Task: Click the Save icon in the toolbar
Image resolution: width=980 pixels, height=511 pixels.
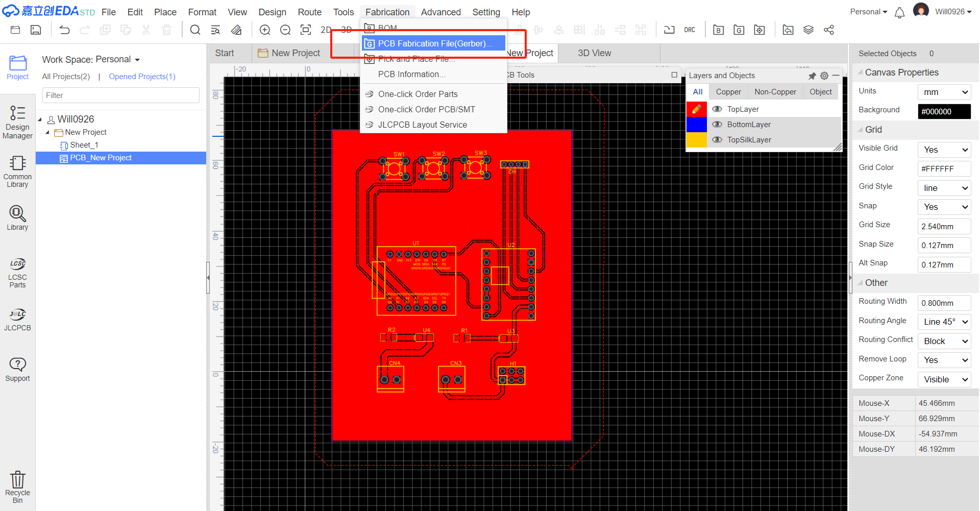Action: click(x=36, y=30)
